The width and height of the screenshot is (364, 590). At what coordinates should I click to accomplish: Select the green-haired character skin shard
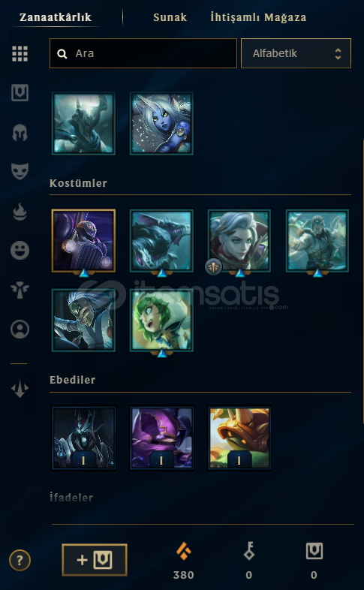[x=161, y=321]
